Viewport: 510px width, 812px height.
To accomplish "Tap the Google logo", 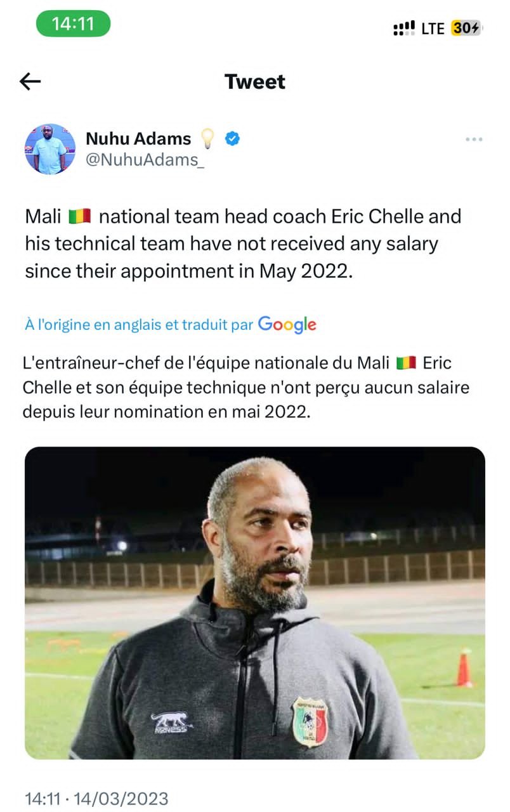I will (x=287, y=324).
